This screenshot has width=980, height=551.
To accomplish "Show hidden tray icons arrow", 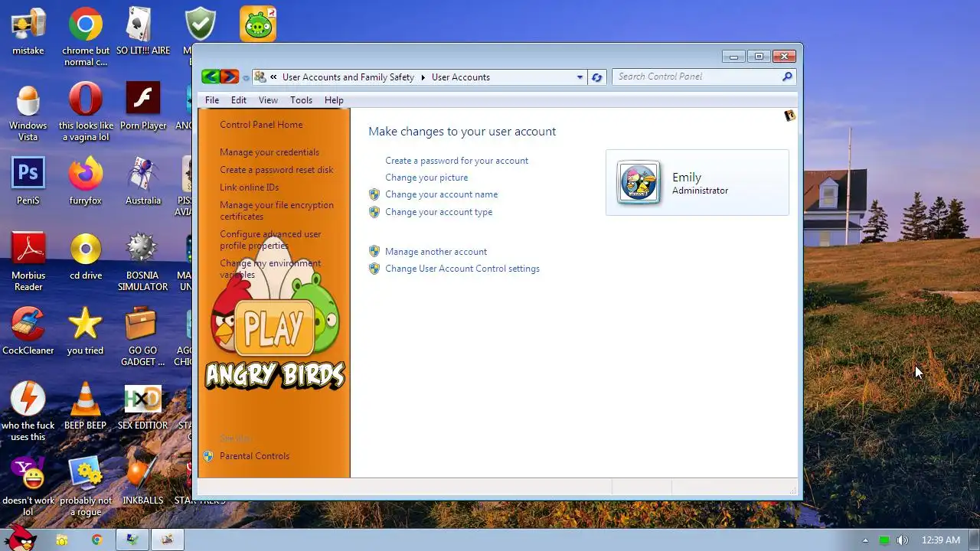I will click(865, 540).
